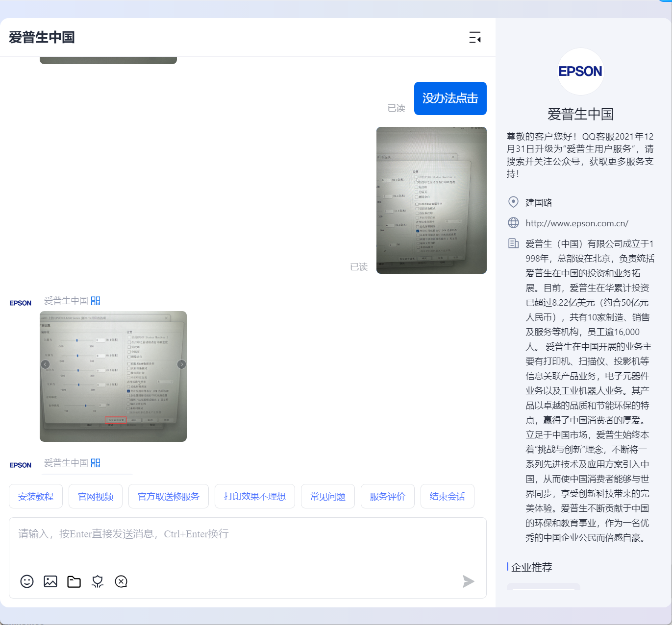Click the 结束会话 button
This screenshot has width=672, height=625.
(448, 496)
